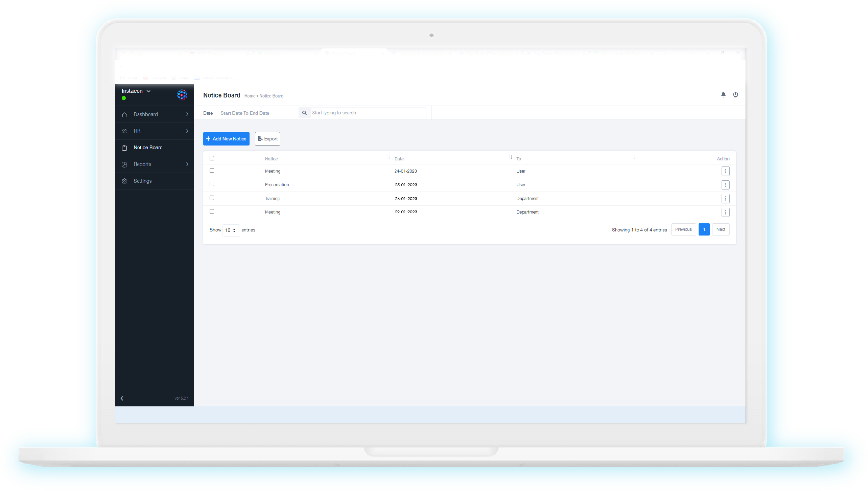
Task: Check the select-all checkbox in table header
Action: [212, 158]
